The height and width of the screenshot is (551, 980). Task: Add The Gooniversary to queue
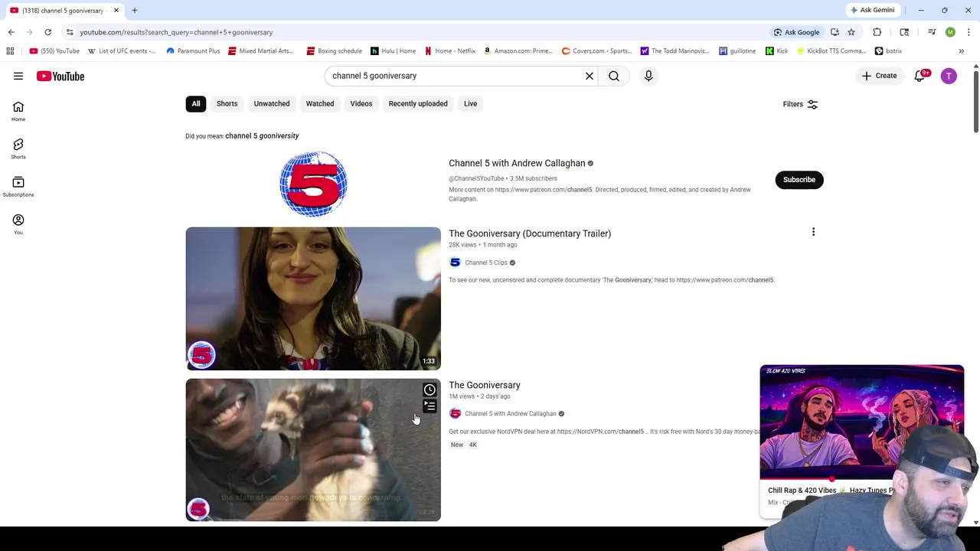click(430, 406)
